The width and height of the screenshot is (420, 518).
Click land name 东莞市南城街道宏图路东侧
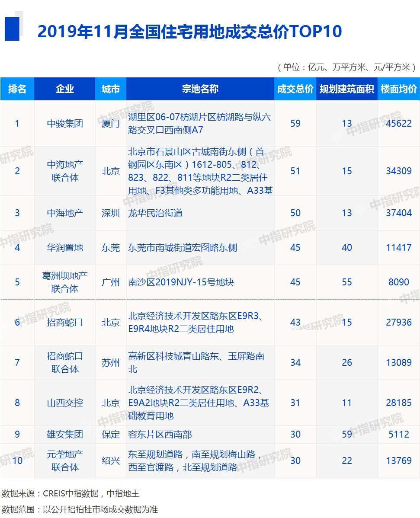point(183,247)
